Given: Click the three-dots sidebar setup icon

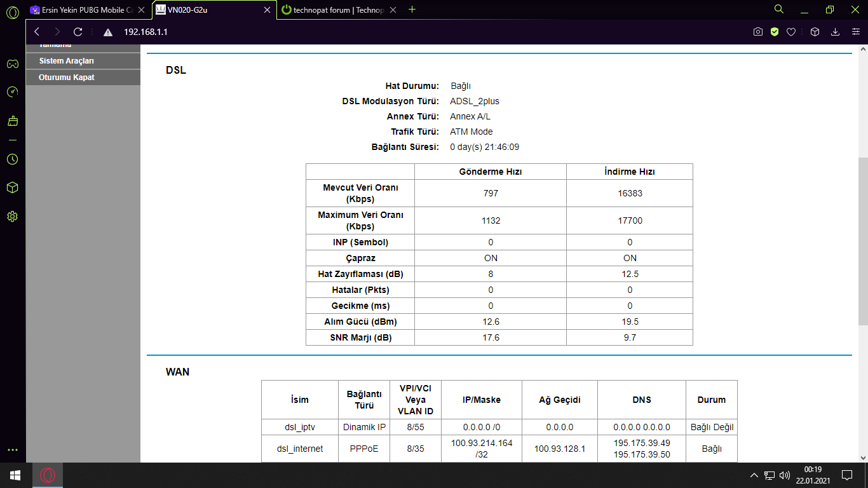Looking at the screenshot, I should coord(13,450).
